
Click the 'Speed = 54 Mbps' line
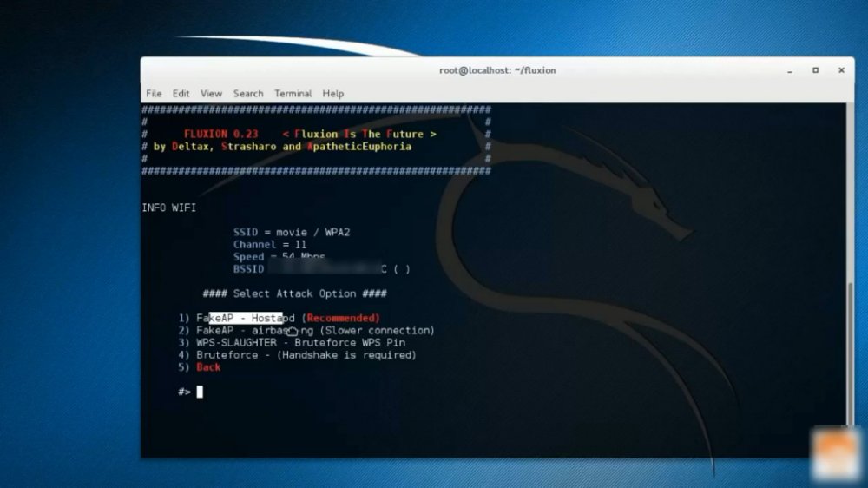[x=279, y=256]
